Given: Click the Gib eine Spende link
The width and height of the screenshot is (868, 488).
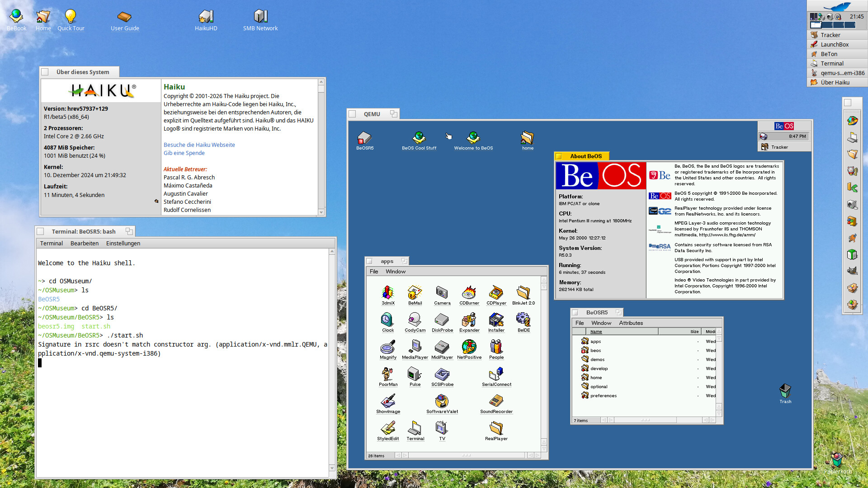Looking at the screenshot, I should (x=184, y=153).
